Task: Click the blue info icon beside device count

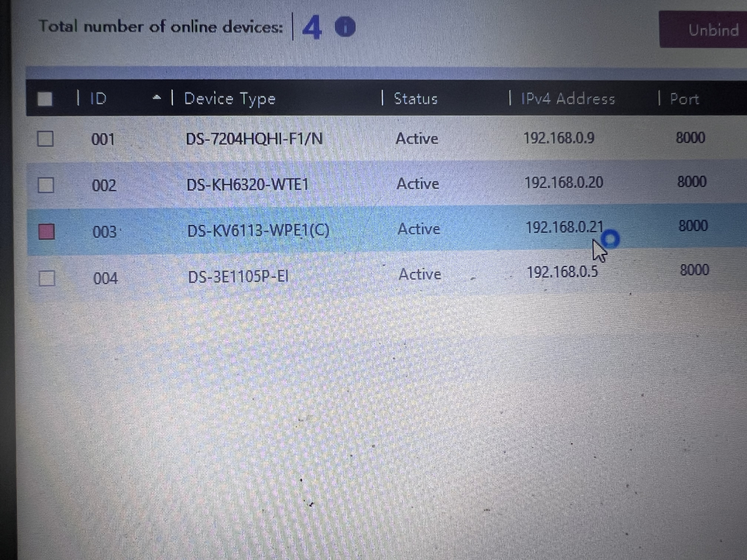Action: point(345,27)
